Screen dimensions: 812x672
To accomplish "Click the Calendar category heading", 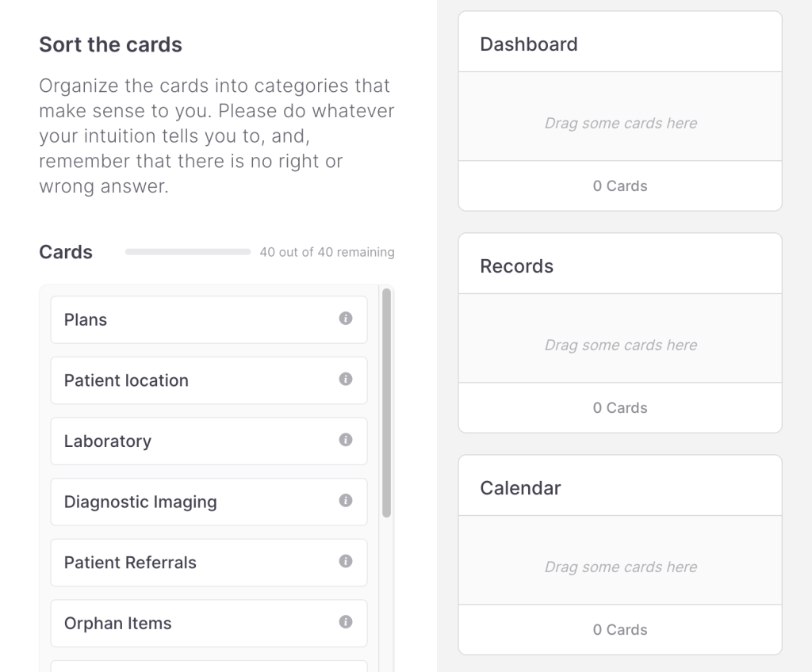I will [x=520, y=488].
